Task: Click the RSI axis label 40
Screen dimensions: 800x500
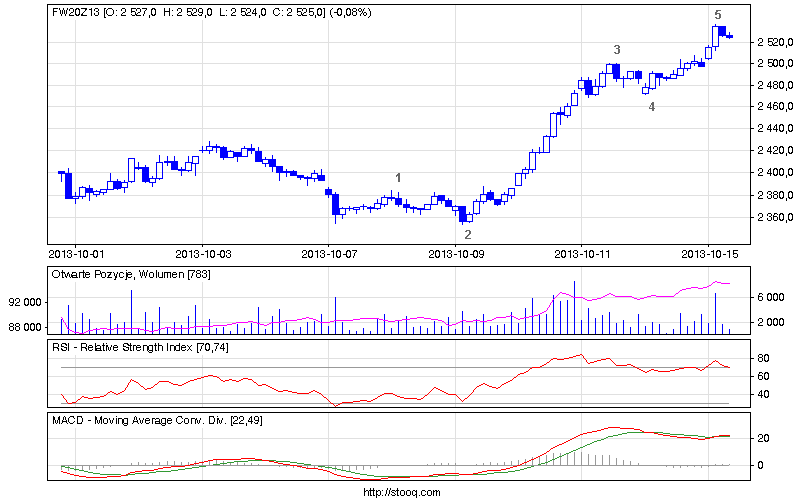Action: [x=763, y=394]
